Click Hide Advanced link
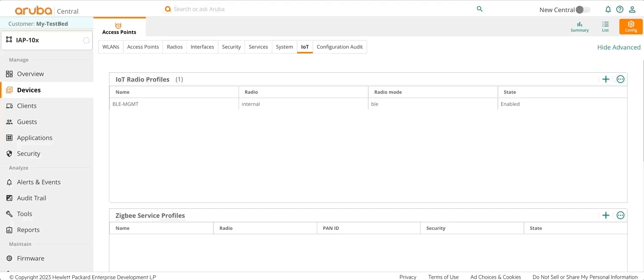 click(619, 47)
